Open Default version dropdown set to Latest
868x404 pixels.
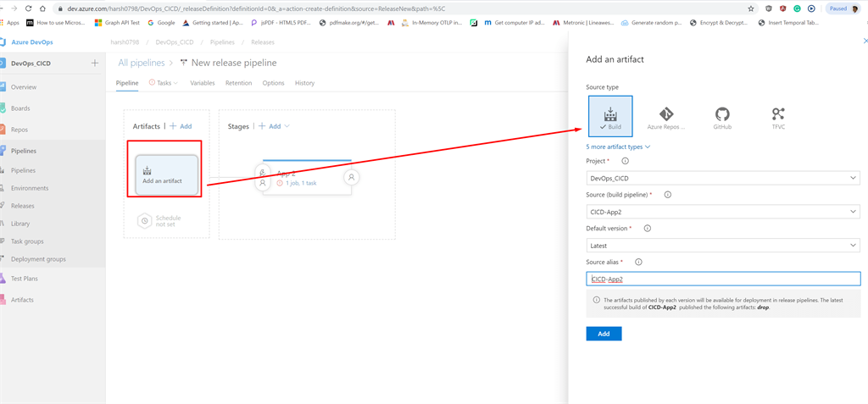click(723, 245)
